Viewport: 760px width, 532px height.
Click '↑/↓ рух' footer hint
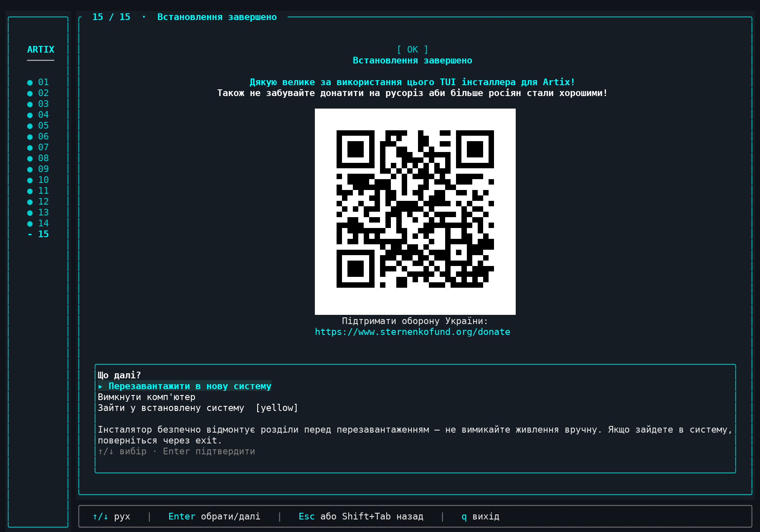click(x=111, y=517)
